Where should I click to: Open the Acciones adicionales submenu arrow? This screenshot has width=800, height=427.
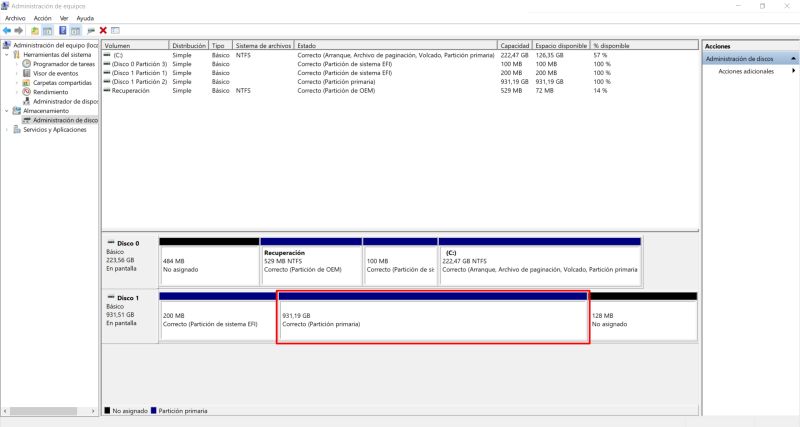793,71
